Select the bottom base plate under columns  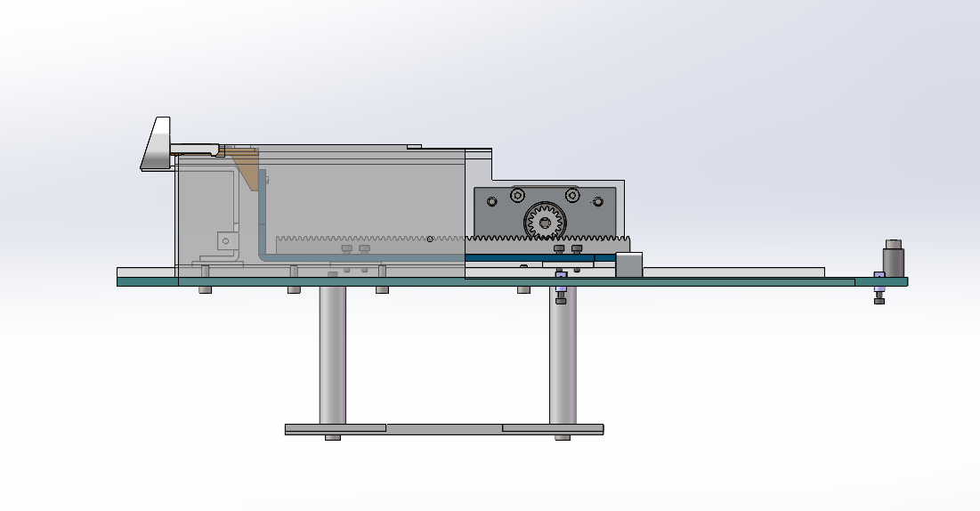pyautogui.click(x=444, y=429)
